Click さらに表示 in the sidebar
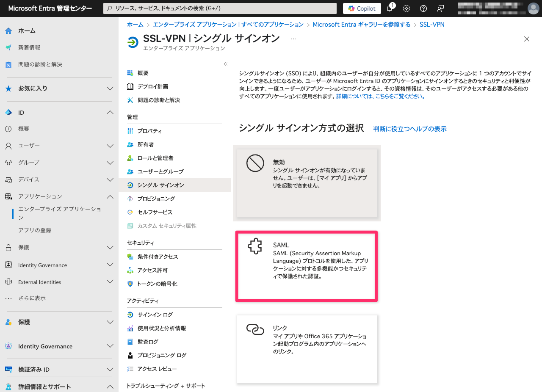The image size is (542, 392). (32, 298)
